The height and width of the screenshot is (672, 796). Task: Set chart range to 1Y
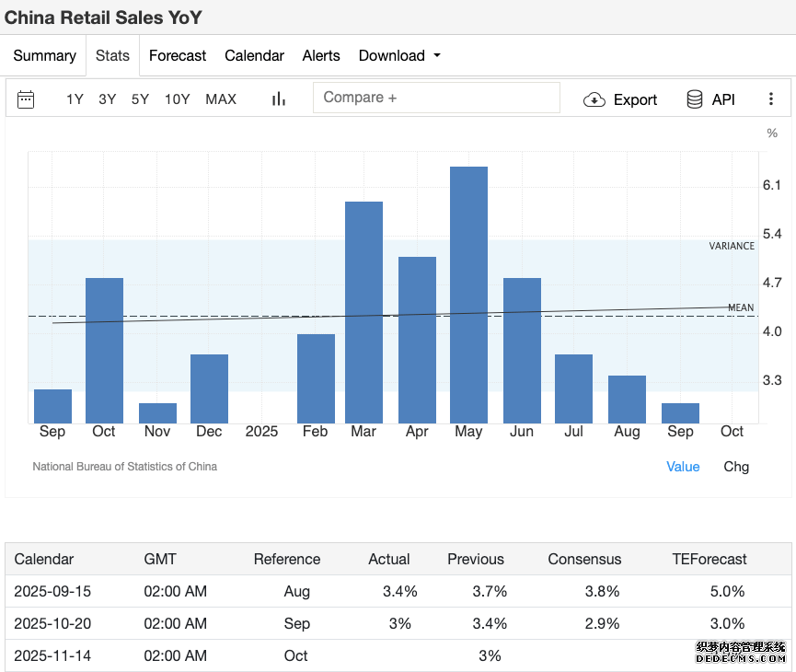[x=75, y=99]
